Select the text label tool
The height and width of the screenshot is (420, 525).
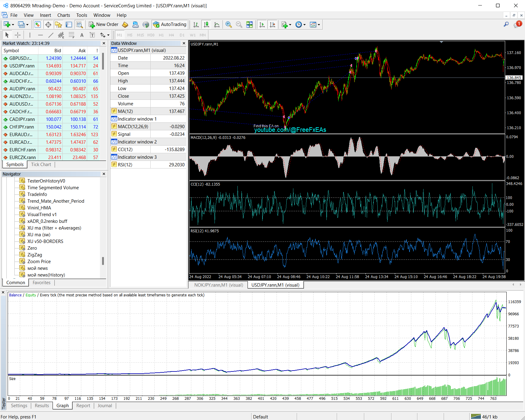[92, 35]
